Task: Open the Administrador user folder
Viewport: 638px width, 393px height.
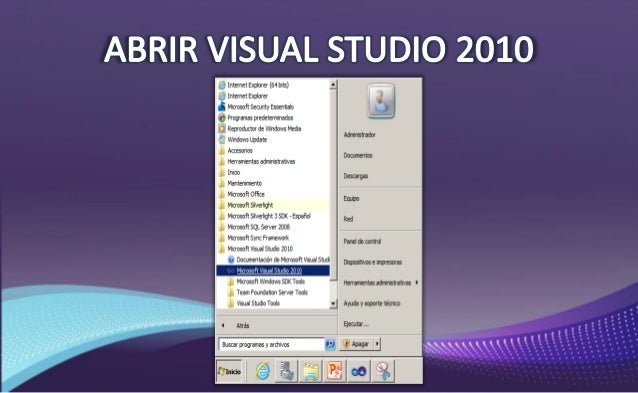Action: [359, 135]
